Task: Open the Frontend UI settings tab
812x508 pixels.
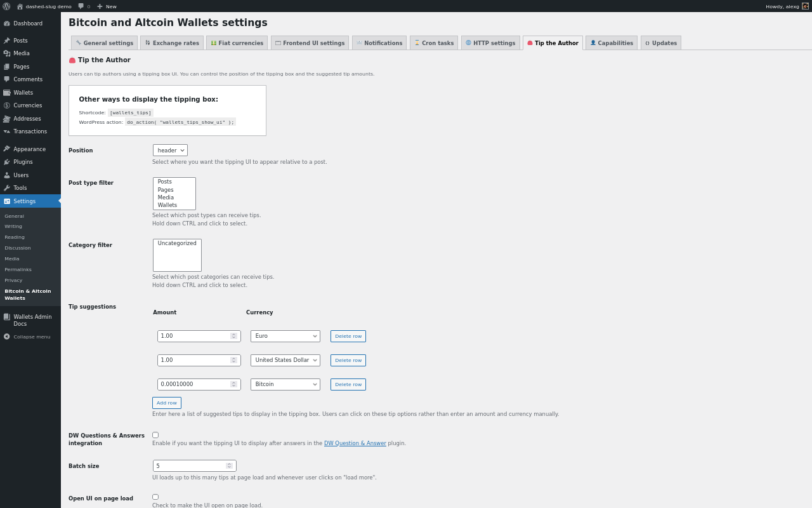Action: (310, 43)
